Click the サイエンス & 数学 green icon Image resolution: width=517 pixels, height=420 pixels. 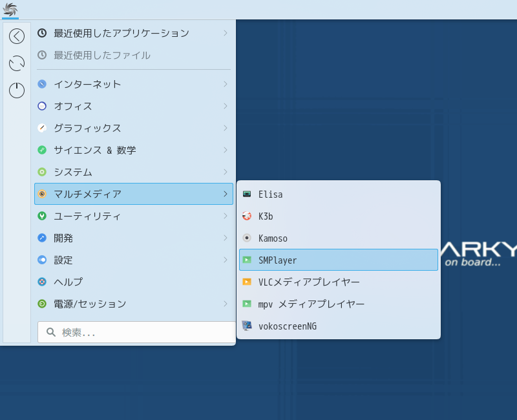[42, 150]
